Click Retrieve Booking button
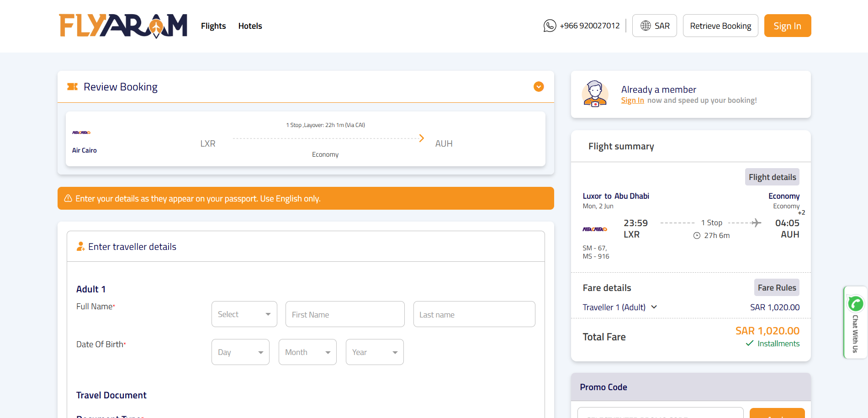Image resolution: width=868 pixels, height=418 pixels. click(720, 26)
